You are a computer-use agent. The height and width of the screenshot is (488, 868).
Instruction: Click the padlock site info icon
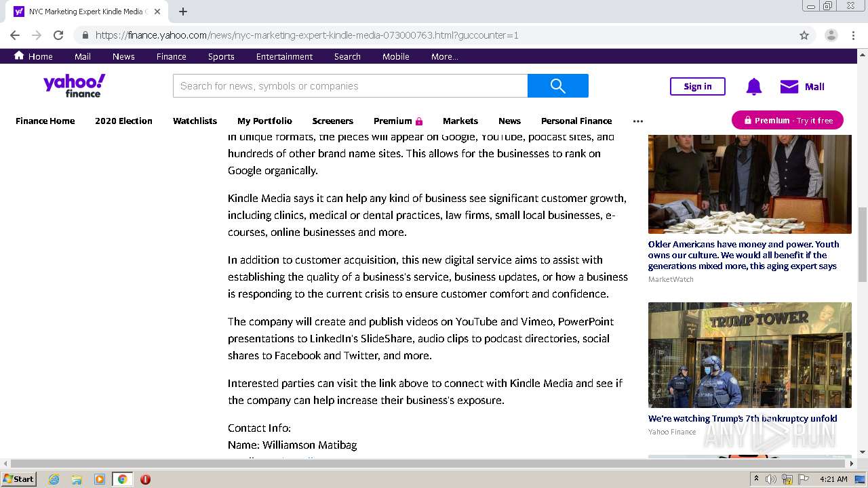coord(85,35)
